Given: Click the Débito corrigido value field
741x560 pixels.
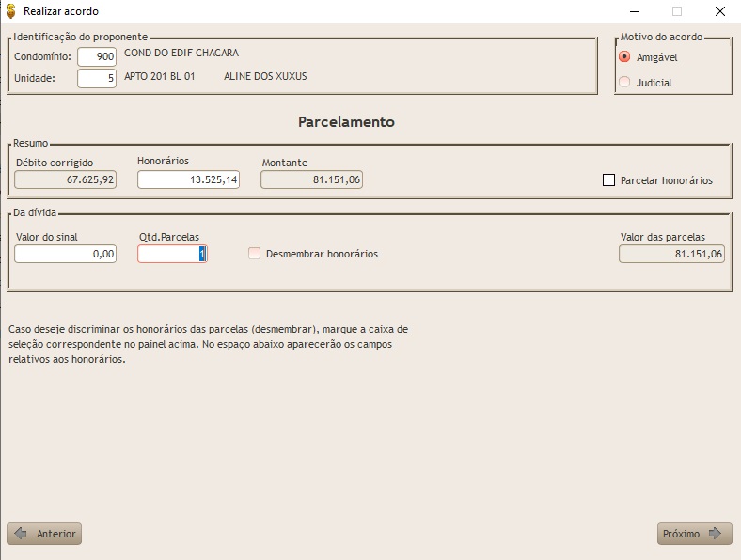Looking at the screenshot, I should (x=66, y=179).
